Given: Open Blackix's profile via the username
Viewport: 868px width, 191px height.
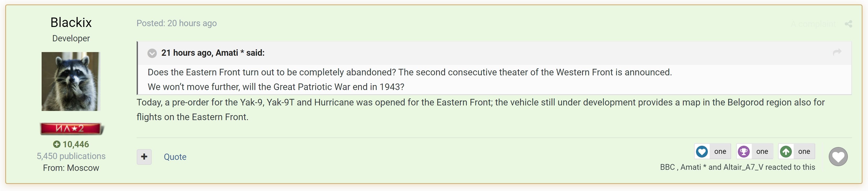Looking at the screenshot, I should click(x=71, y=23).
